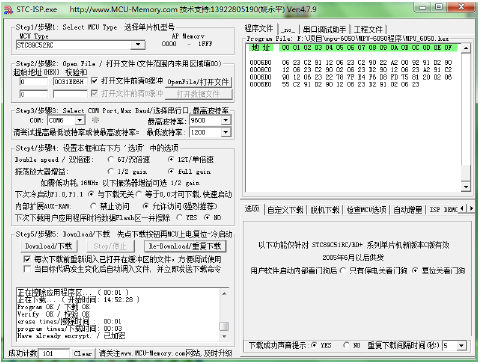Click the Download/下载 button
This screenshot has width=480, height=364.
(x=49, y=246)
